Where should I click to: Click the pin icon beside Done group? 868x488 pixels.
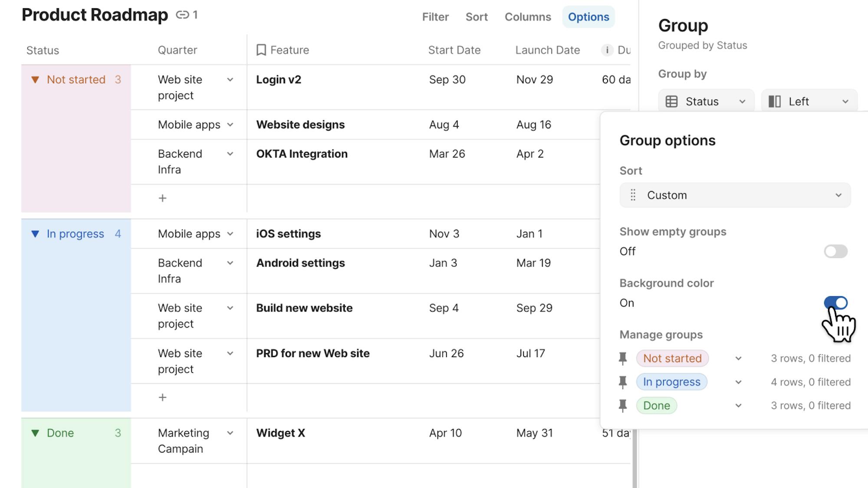[x=623, y=406]
